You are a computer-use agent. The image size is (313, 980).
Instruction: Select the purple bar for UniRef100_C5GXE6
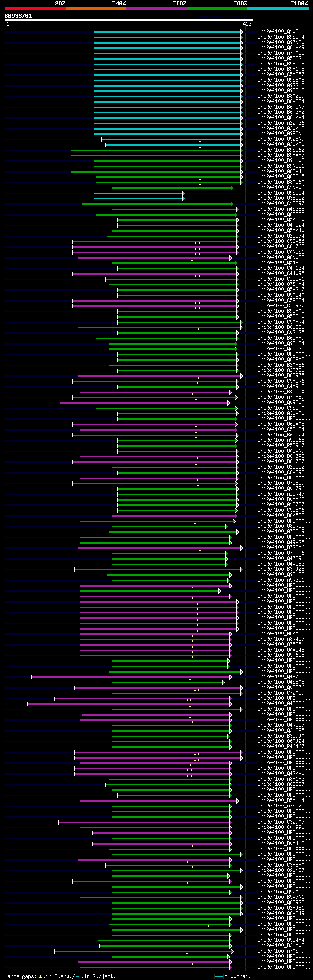click(x=156, y=241)
